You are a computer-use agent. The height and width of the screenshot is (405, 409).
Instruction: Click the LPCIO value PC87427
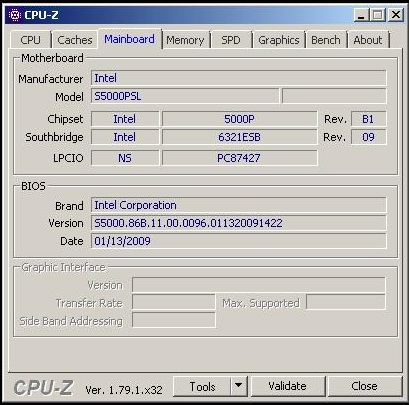pyautogui.click(x=239, y=158)
